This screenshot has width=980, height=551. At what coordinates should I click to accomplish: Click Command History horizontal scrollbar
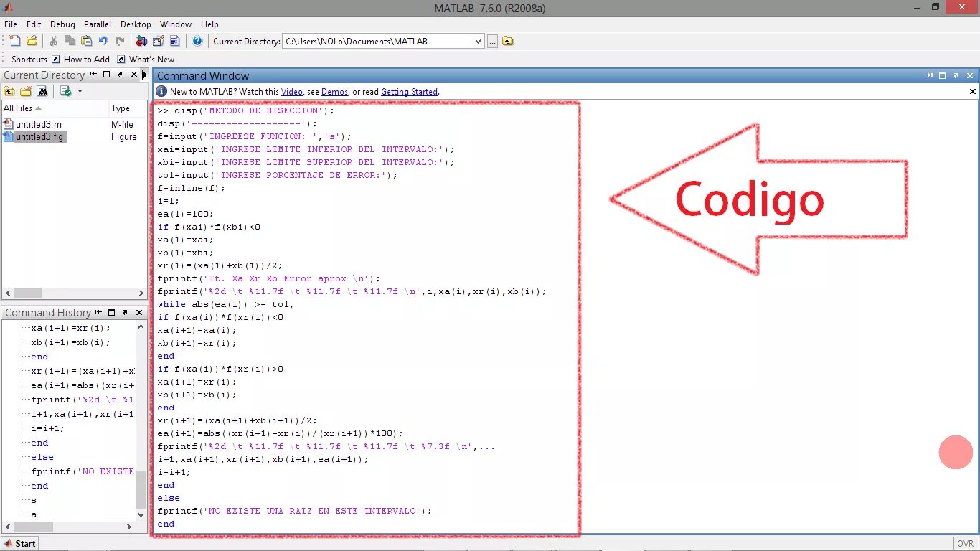tap(70, 527)
